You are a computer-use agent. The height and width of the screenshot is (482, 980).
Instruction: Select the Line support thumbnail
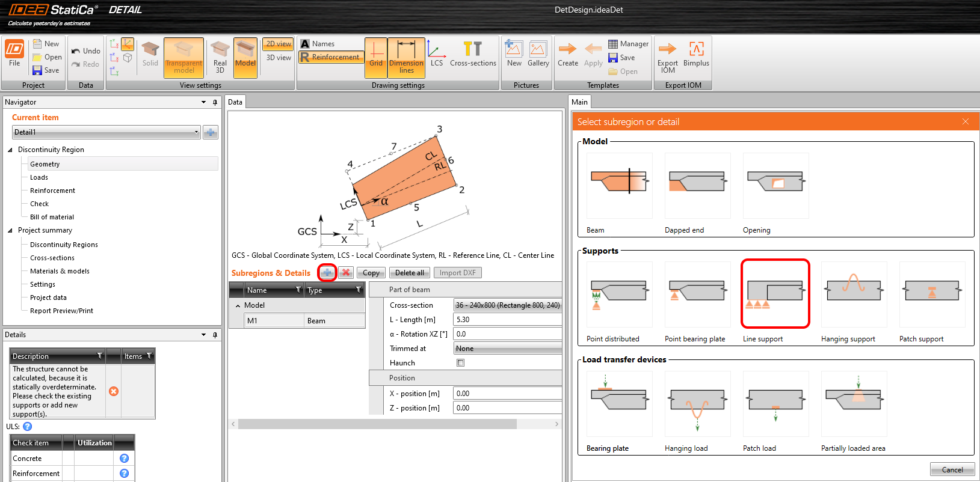pos(775,294)
